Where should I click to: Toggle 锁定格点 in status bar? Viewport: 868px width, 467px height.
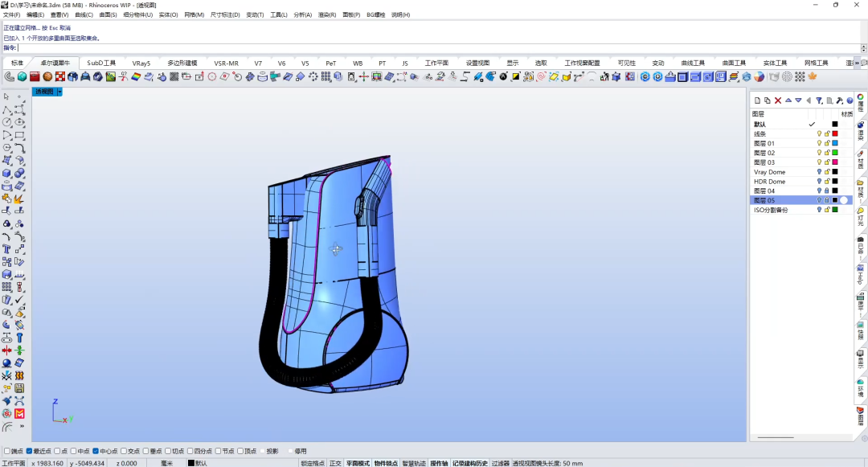coord(313,463)
